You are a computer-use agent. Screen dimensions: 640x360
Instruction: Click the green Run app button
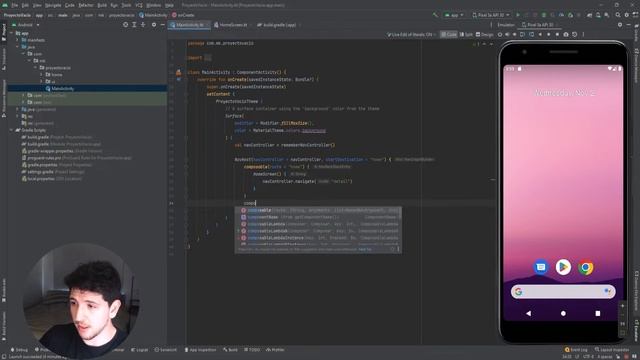[x=518, y=15]
